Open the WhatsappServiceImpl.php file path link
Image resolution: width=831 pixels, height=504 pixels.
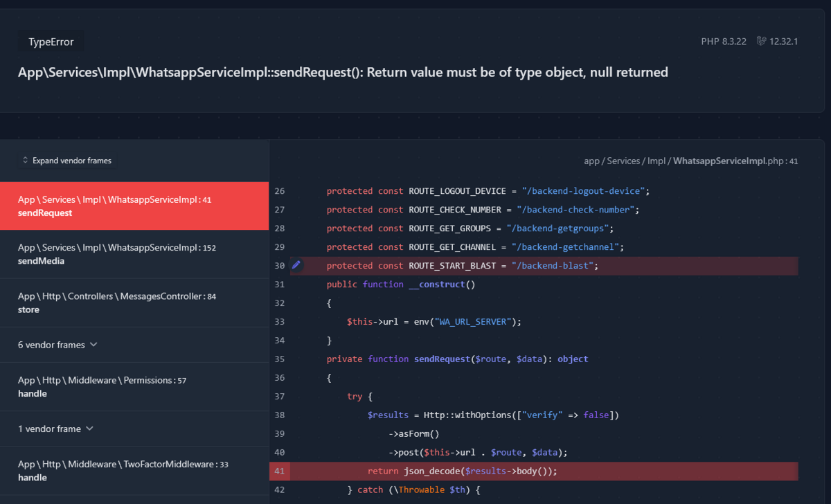690,161
